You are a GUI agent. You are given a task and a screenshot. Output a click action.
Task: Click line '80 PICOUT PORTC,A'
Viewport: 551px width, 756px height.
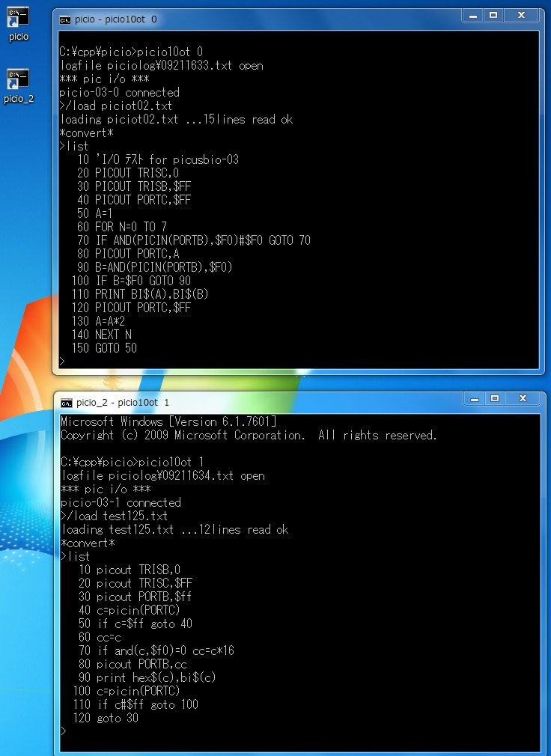(128, 254)
